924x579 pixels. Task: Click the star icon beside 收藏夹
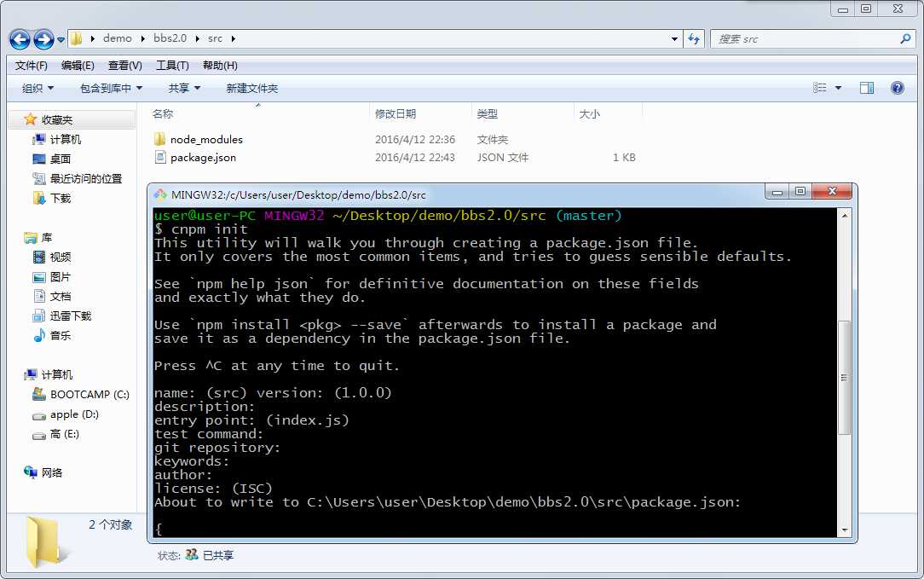point(31,119)
